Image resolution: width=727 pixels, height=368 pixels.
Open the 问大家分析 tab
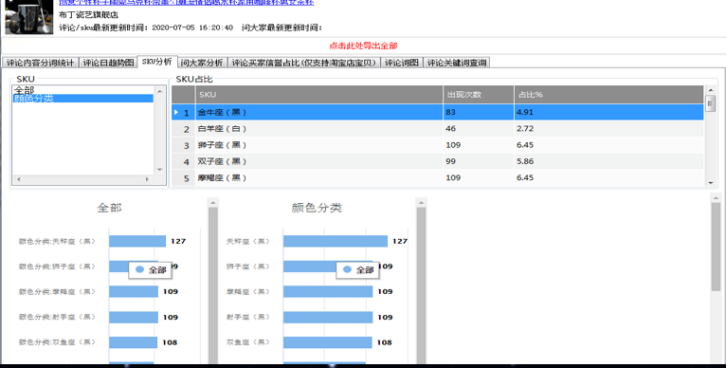tap(202, 63)
